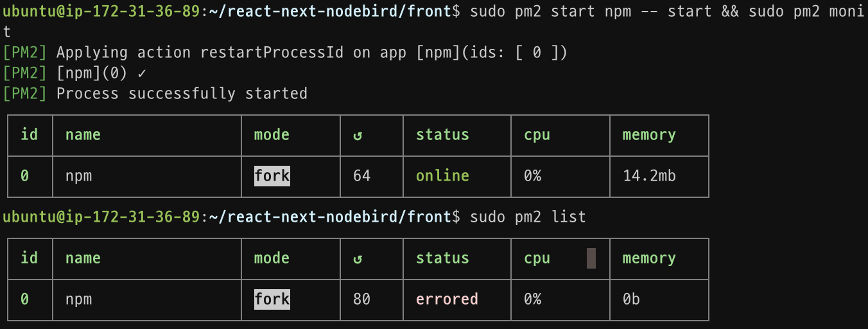Click the "Process successfully started" message
The height and width of the screenshot is (329, 868).
tap(182, 94)
